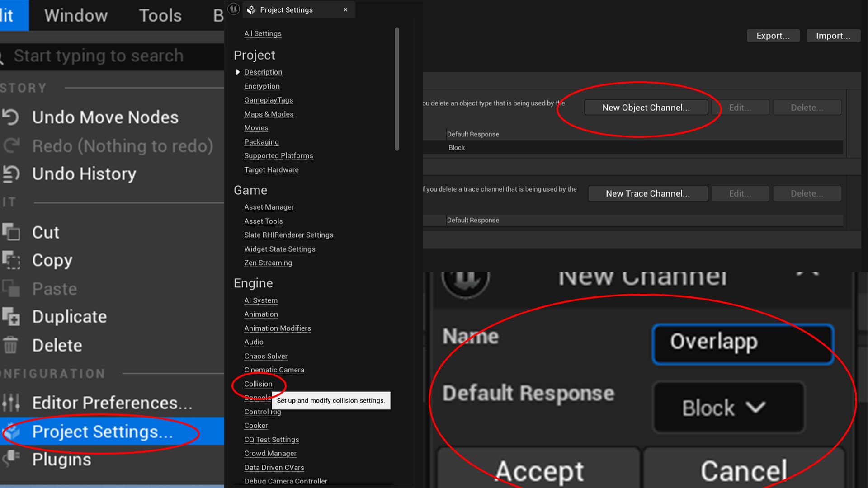
Task: Open the Tools menu
Action: [160, 15]
